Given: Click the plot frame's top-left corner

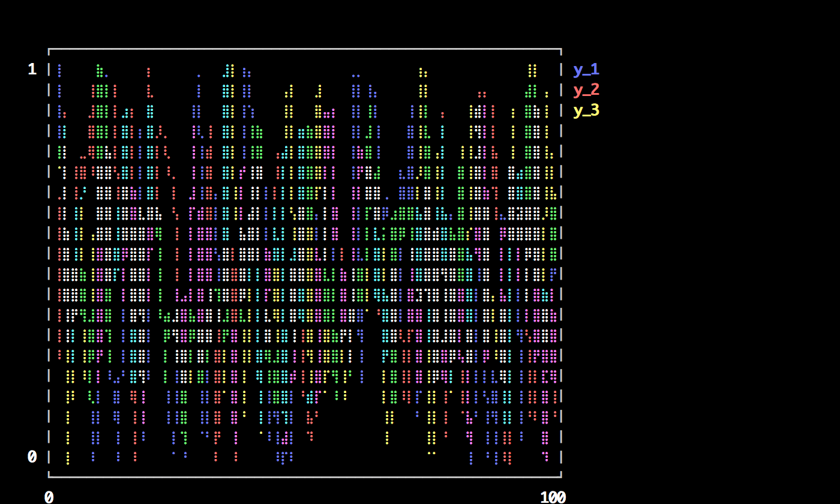Looking at the screenshot, I should pyautogui.click(x=49, y=49).
